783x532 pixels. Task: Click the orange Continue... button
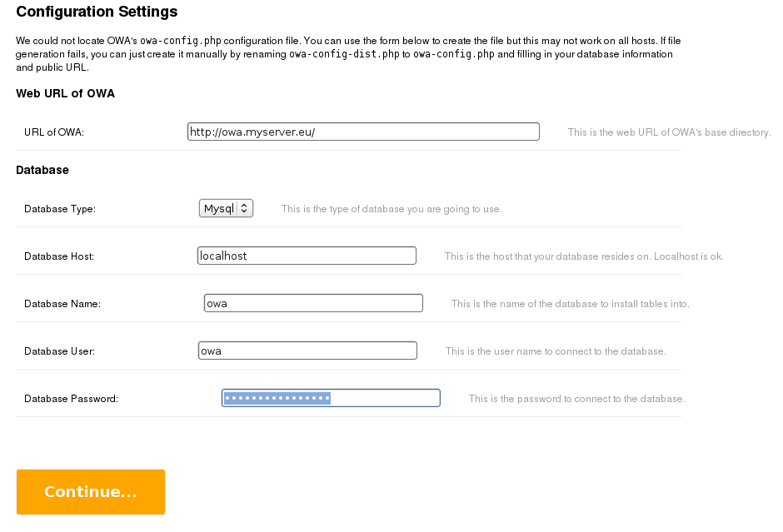[91, 491]
